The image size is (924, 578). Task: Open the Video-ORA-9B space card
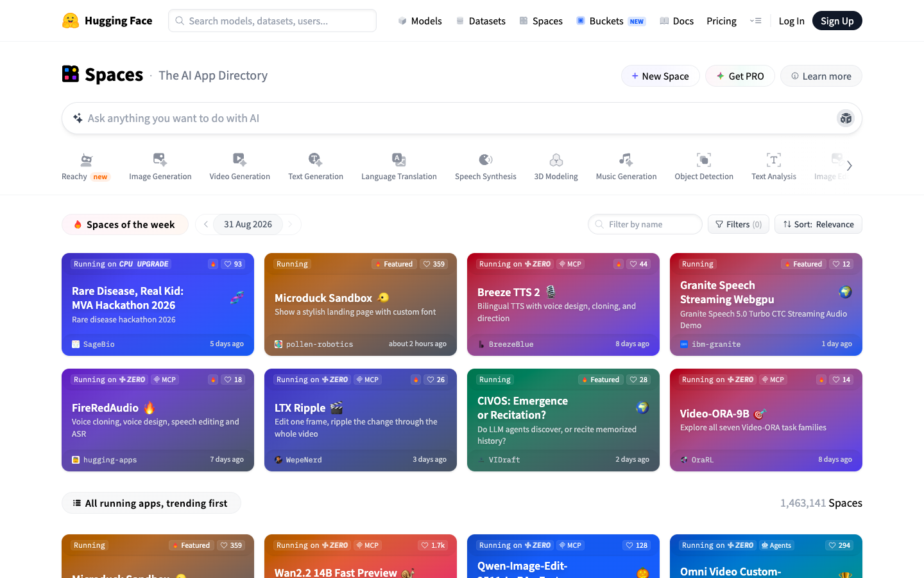click(x=766, y=420)
